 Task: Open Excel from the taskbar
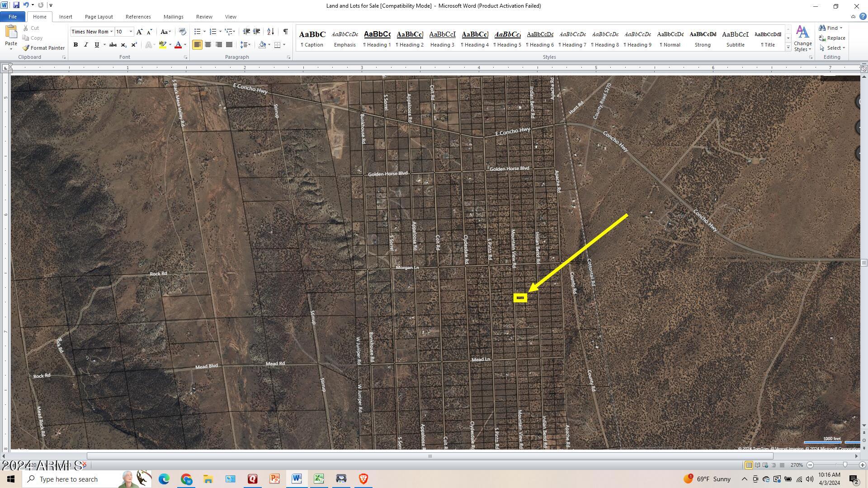click(x=319, y=479)
